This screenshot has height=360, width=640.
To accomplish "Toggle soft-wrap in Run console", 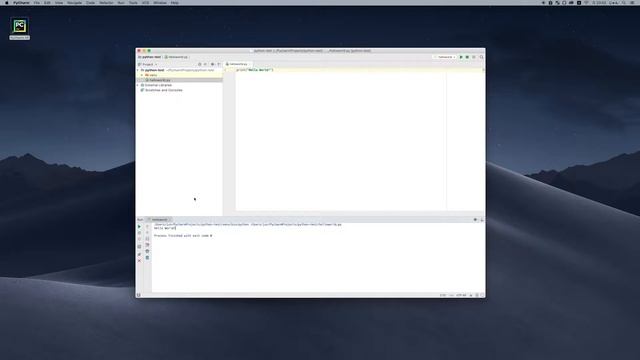I will (147, 239).
